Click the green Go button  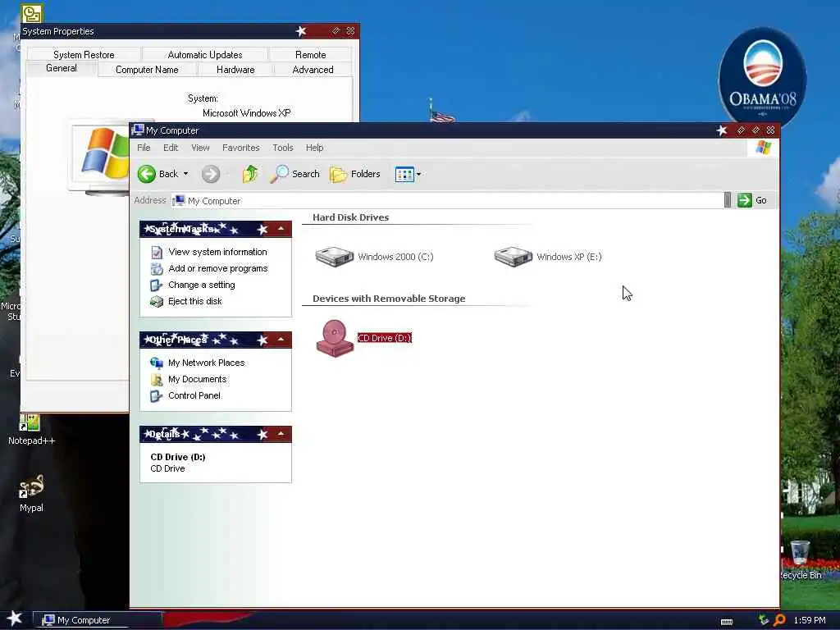tap(752, 200)
